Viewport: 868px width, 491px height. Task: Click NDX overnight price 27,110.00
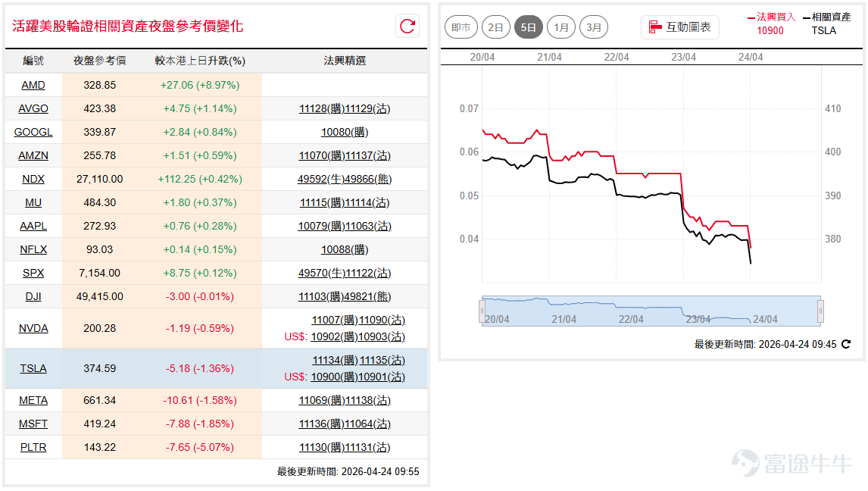tap(100, 180)
